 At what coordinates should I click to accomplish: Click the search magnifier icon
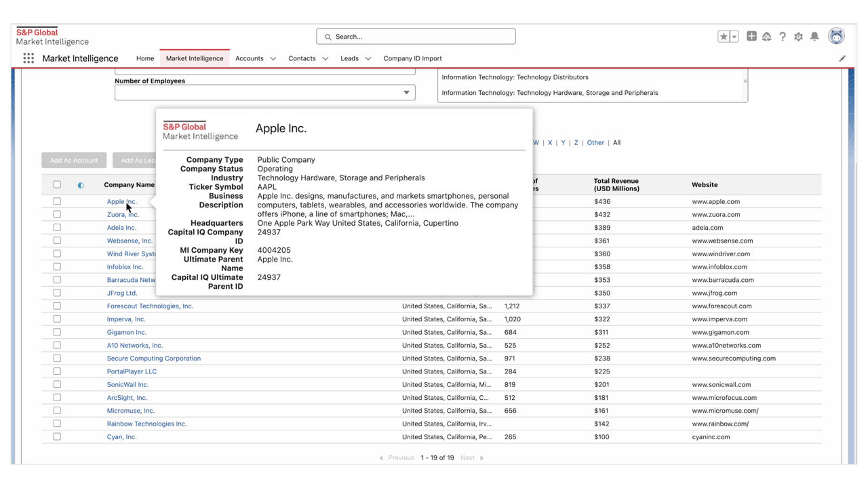[x=328, y=37]
